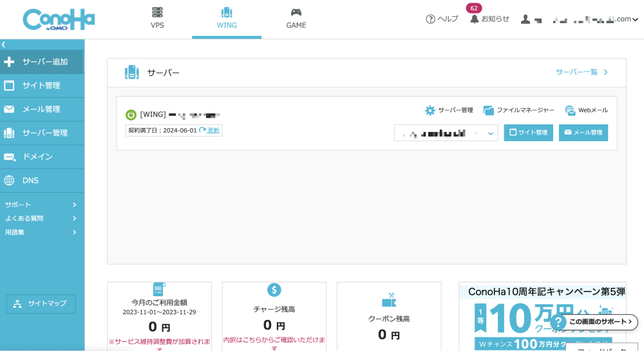The width and height of the screenshot is (644, 351).
Task: Click the 62 notification badge
Action: coord(474,8)
